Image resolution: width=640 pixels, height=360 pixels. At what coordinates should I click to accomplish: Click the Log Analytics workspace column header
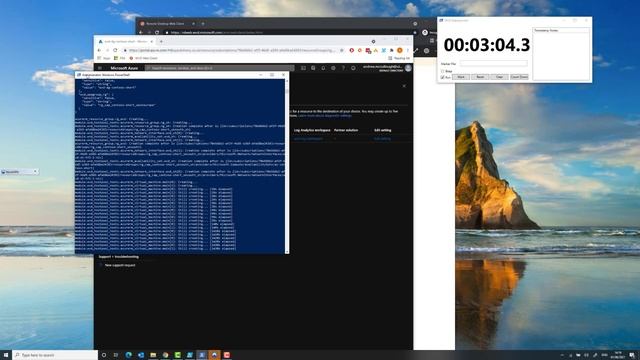pos(312,130)
